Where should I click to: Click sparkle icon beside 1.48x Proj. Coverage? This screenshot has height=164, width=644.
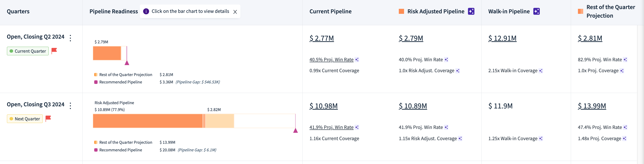[624, 138]
